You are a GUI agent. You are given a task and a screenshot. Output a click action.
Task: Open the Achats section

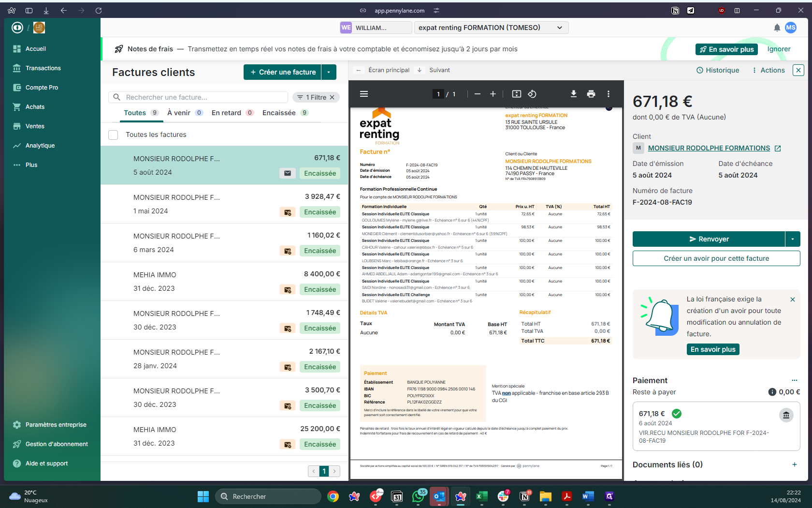pyautogui.click(x=35, y=107)
